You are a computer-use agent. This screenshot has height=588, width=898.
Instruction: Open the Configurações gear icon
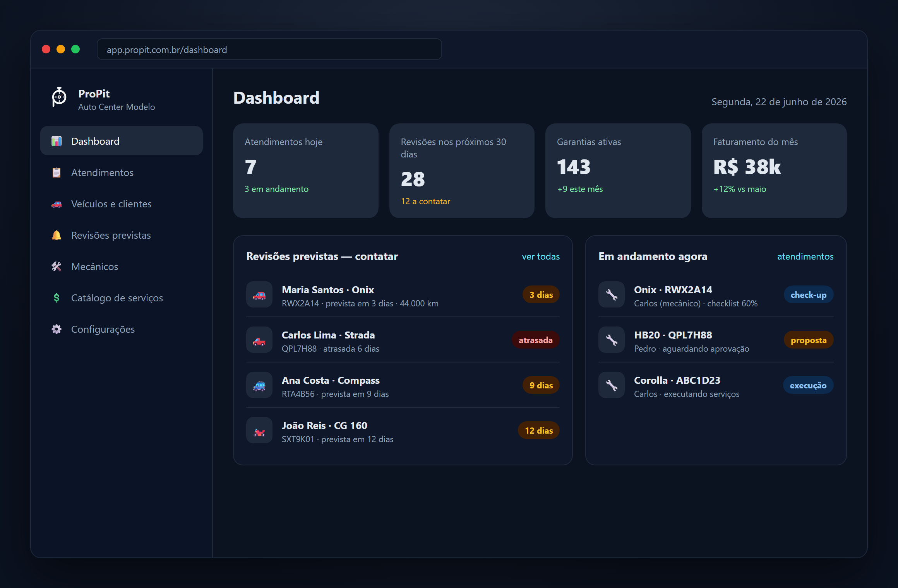[57, 329]
